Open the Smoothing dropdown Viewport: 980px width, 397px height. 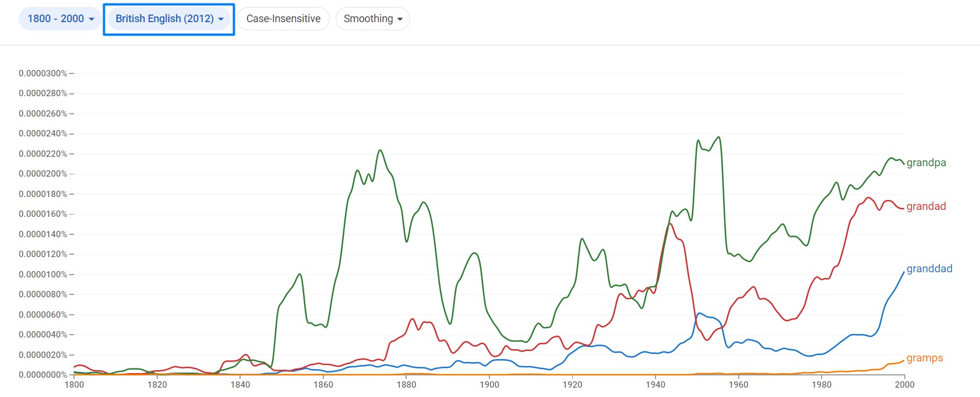click(373, 19)
